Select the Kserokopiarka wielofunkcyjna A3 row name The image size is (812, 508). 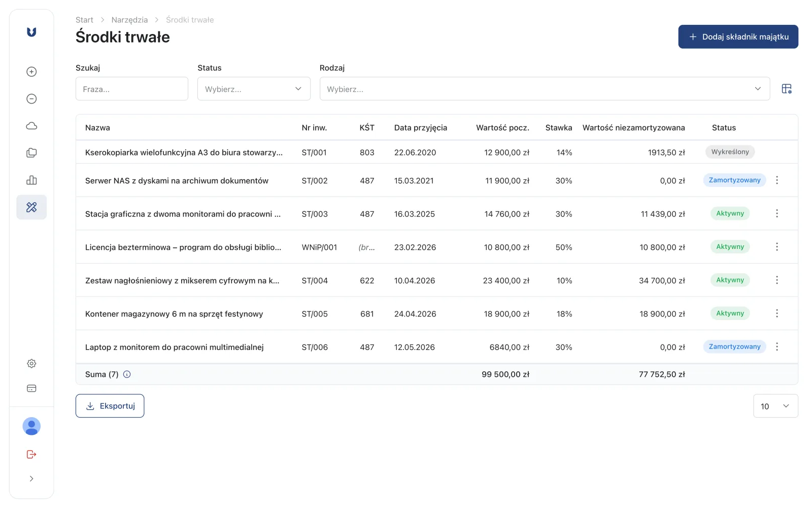pos(184,152)
